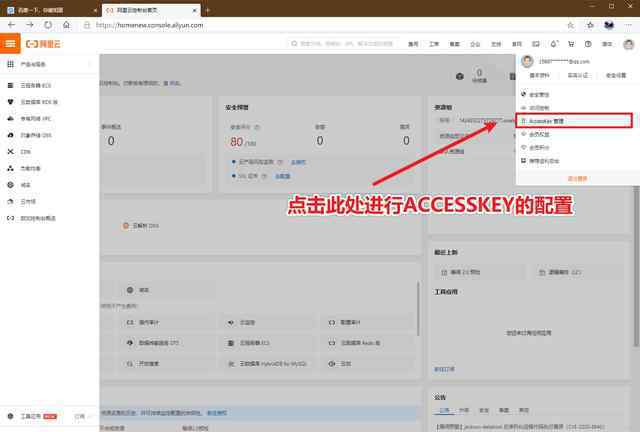
Task: Open member benefits in account dropdown
Action: pyautogui.click(x=539, y=134)
